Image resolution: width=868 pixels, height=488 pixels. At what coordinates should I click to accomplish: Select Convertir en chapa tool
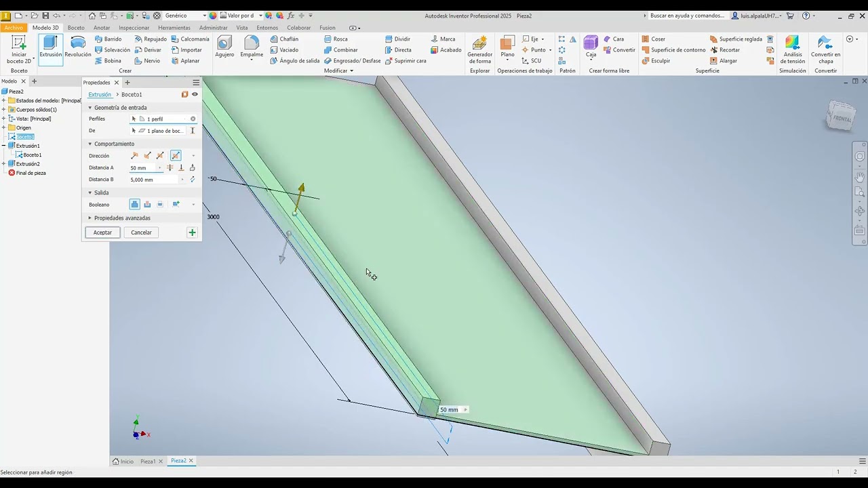pos(825,50)
